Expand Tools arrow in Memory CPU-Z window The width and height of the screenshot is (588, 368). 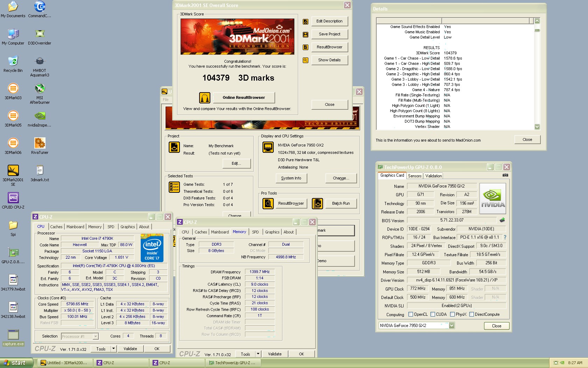coord(258,354)
